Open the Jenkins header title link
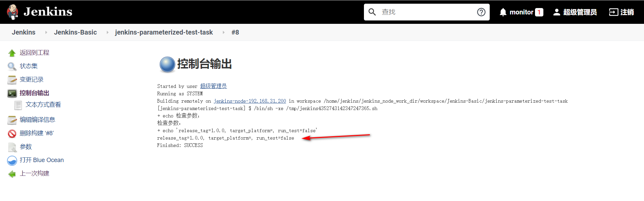 click(48, 12)
